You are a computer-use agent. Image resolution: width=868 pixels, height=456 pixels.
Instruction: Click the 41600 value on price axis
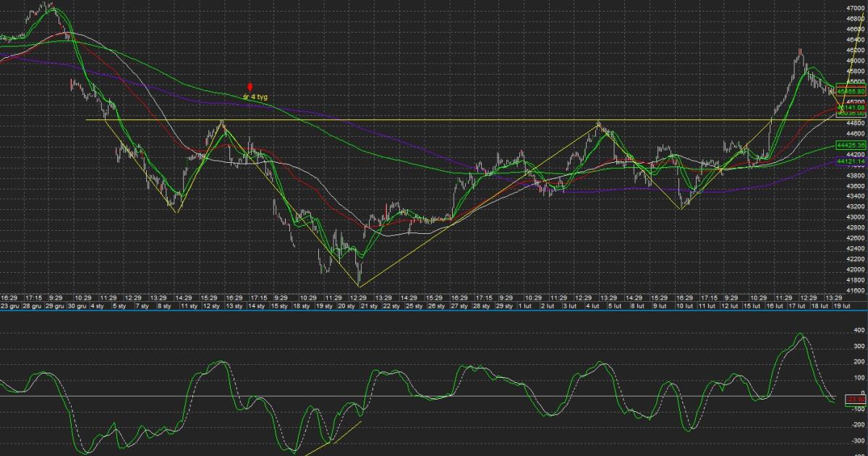tap(854, 311)
